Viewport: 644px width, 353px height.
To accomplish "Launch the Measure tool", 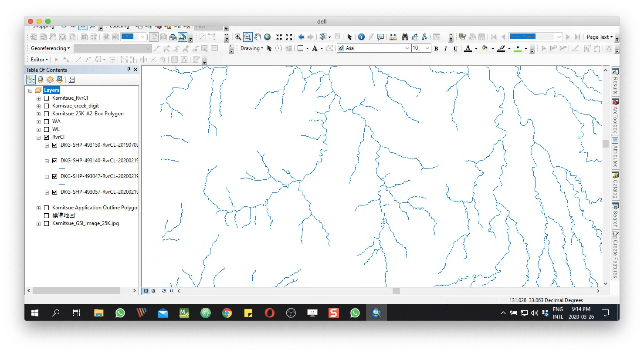I will 393,37.
